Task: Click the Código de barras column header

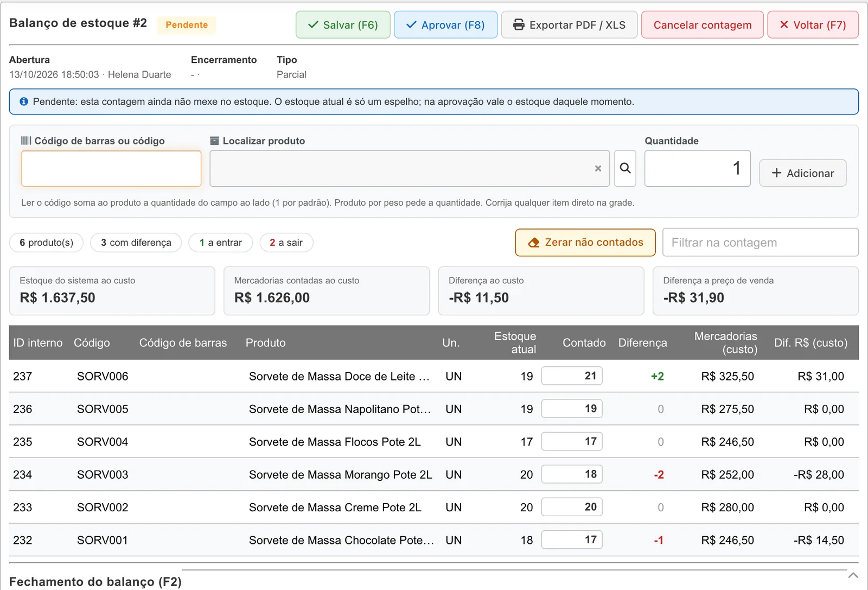Action: click(x=183, y=343)
